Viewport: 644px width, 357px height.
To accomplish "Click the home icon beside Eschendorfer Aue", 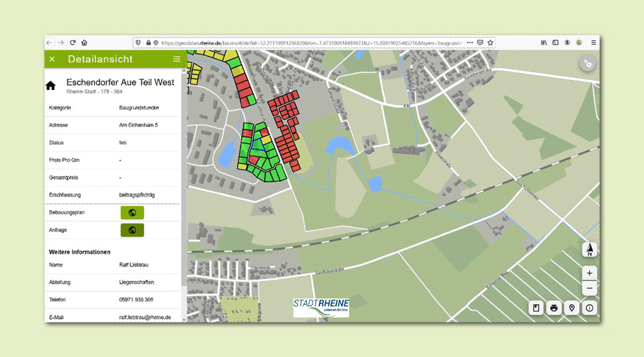I will tap(51, 86).
